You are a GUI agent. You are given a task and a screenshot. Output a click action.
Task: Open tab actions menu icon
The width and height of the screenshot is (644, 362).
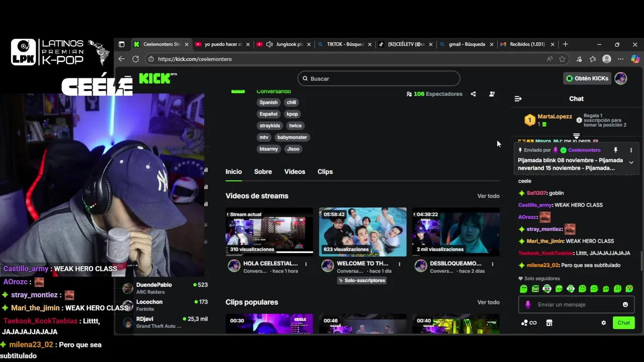point(121,44)
